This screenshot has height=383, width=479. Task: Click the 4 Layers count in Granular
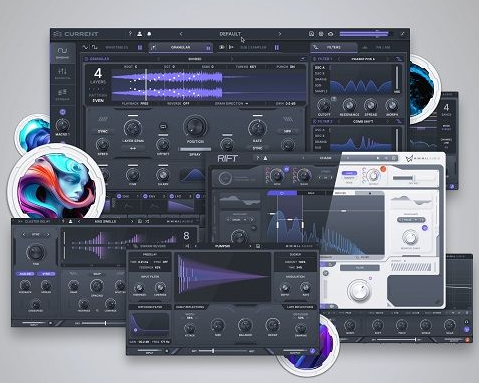(x=98, y=73)
